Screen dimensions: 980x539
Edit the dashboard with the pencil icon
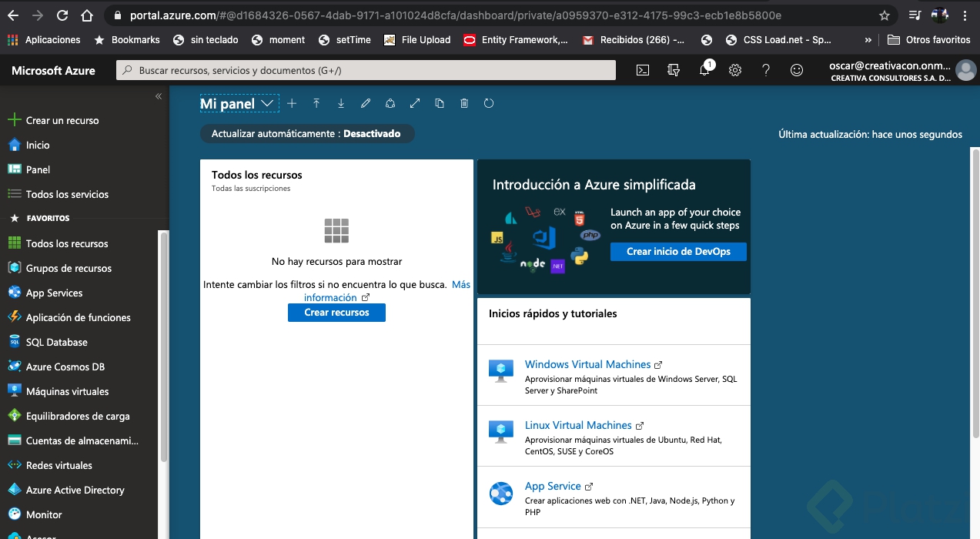(x=366, y=103)
